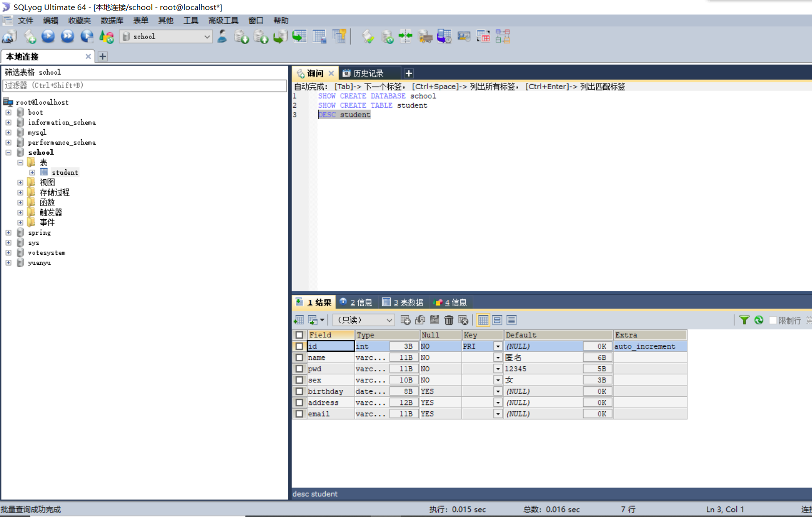The height and width of the screenshot is (517, 812).
Task: Switch to the 历史记录 tab
Action: pyautogui.click(x=368, y=74)
